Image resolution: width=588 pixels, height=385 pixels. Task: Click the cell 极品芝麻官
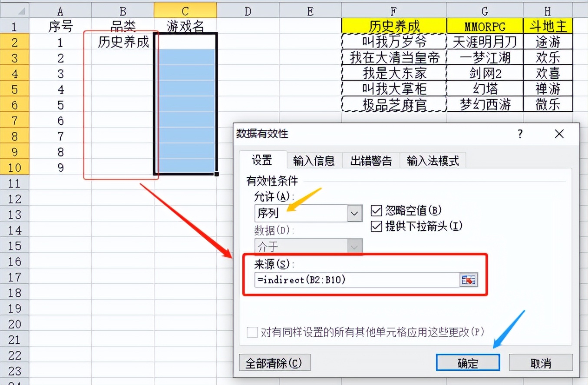coord(394,105)
